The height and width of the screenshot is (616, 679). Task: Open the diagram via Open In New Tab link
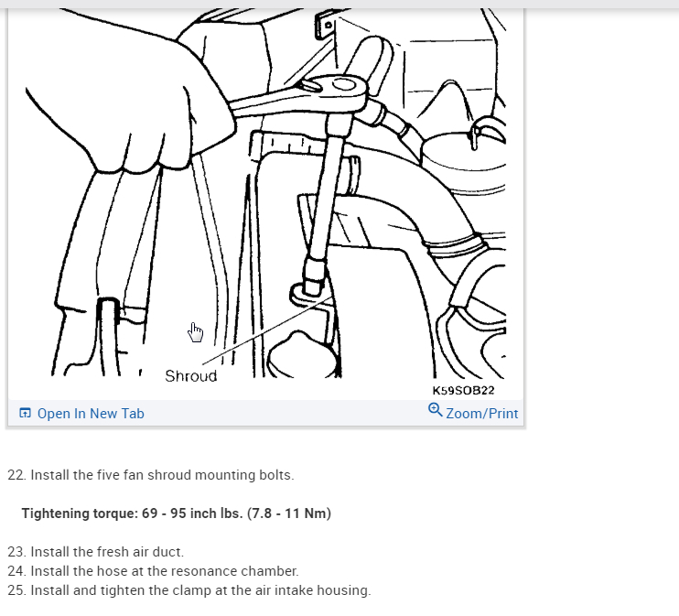(x=91, y=414)
